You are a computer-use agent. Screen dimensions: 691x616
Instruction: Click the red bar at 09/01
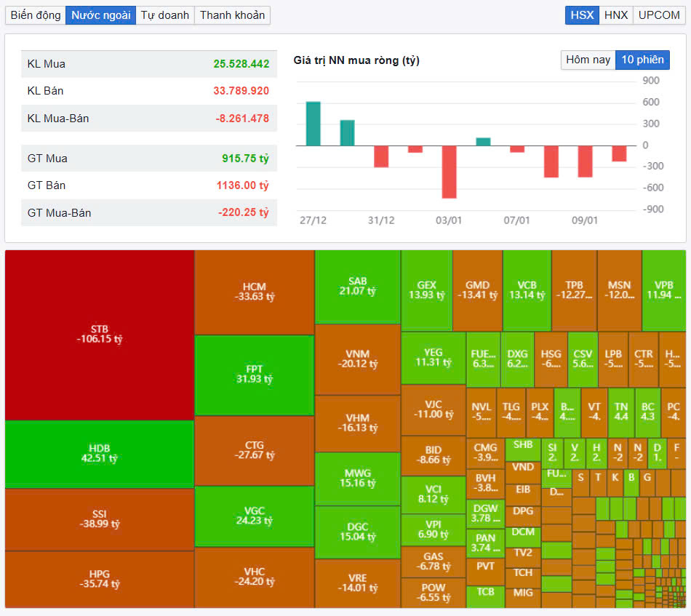(586, 161)
